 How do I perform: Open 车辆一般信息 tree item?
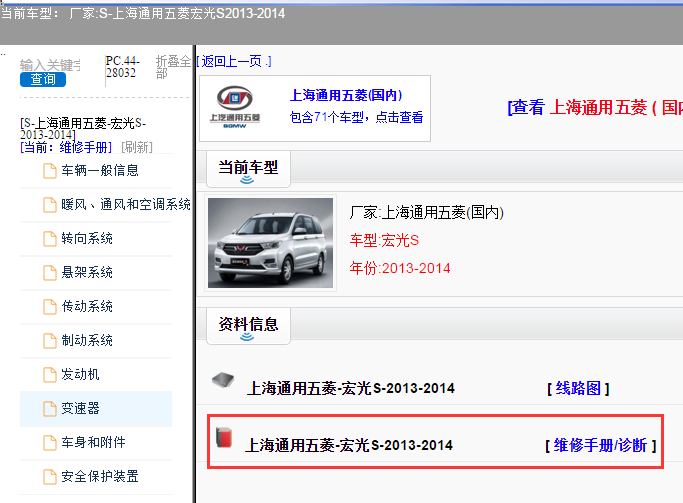click(100, 170)
